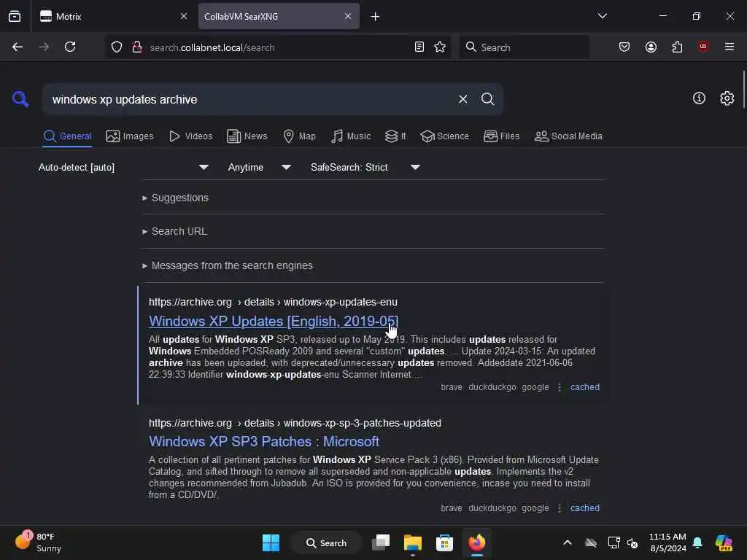Open tracking protection shield icon

pos(117,47)
